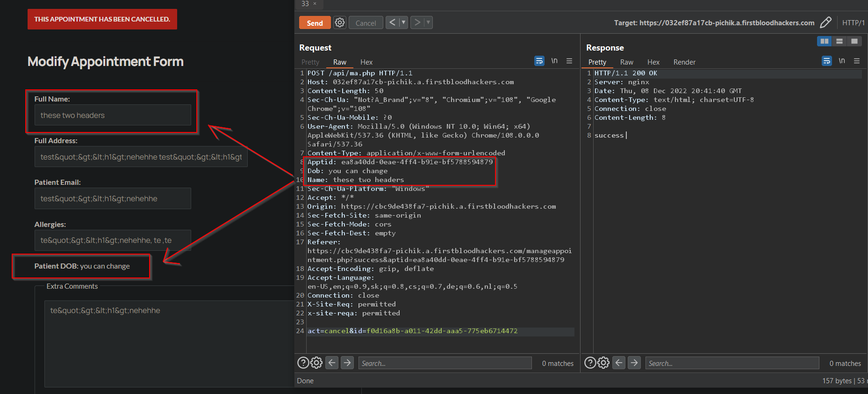Switch the Response view to Pretty
The height and width of the screenshot is (394, 868).
click(597, 62)
